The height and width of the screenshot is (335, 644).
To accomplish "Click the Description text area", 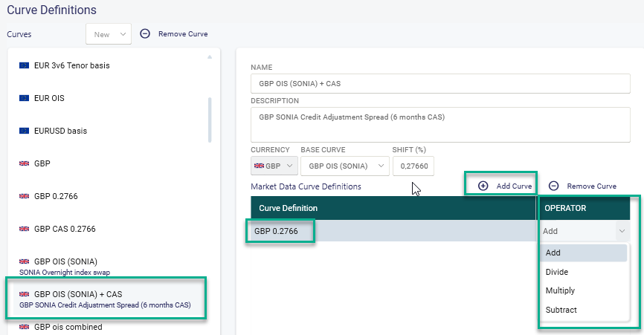I will tap(440, 125).
